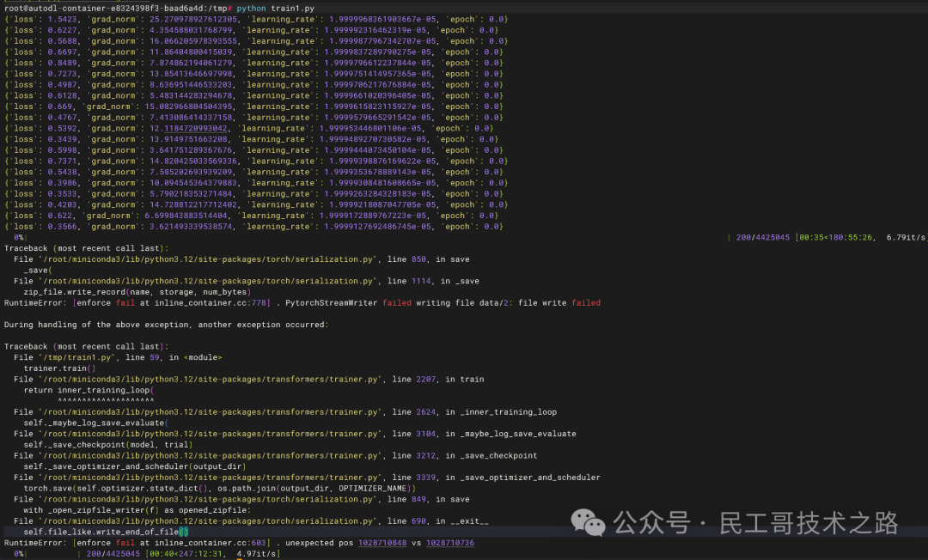Viewport: 928px width, 560px height.
Task: Select the log line with loss 0.622
Action: coord(252,216)
